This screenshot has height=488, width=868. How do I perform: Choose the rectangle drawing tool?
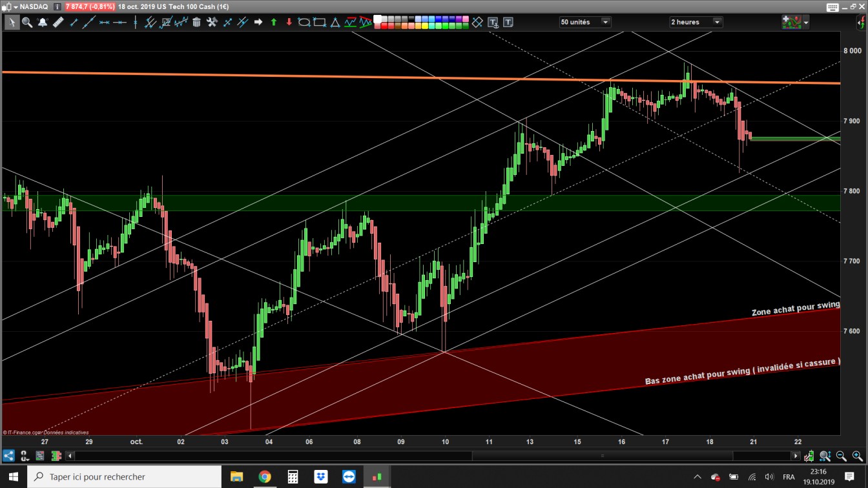[x=320, y=22]
